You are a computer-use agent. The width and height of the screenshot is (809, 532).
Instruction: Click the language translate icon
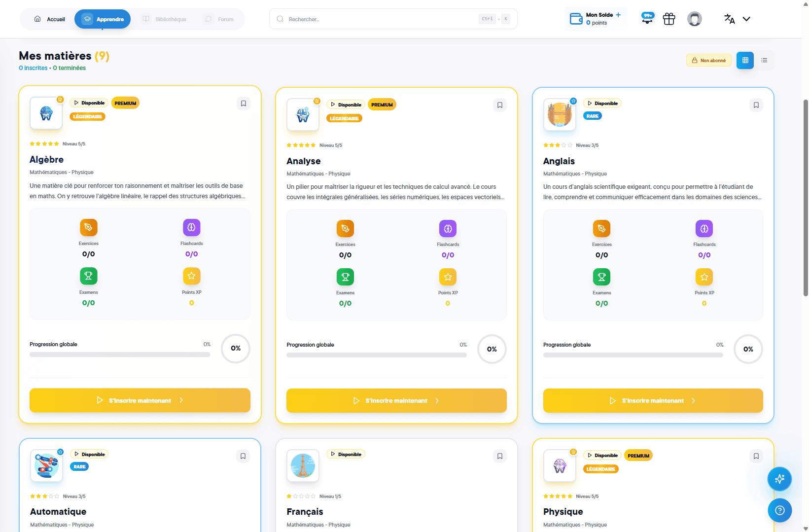[729, 19]
